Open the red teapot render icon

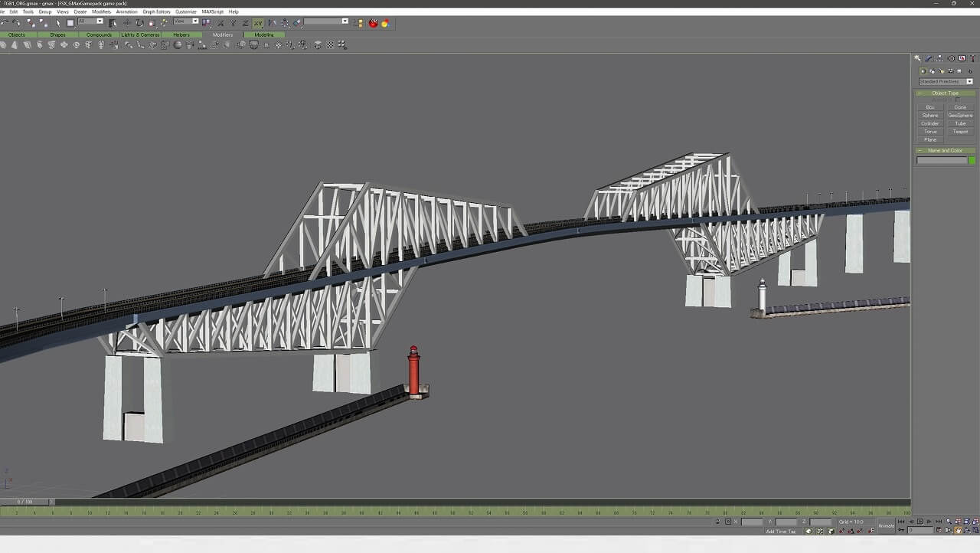[x=374, y=23]
